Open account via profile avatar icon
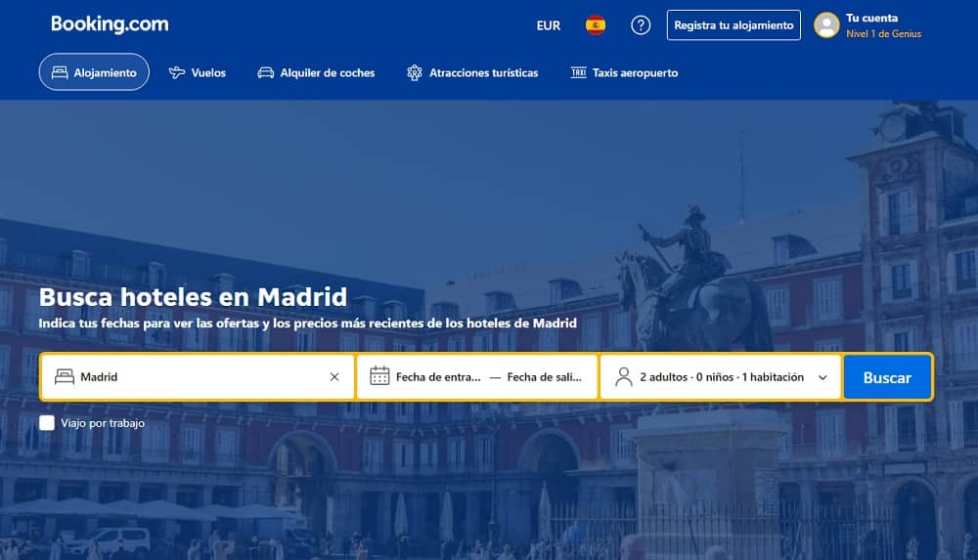This screenshot has width=978, height=560. [826, 25]
